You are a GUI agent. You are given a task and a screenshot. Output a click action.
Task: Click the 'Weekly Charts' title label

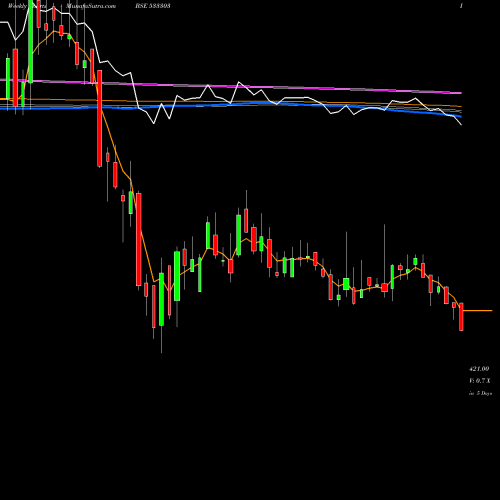[27, 6]
